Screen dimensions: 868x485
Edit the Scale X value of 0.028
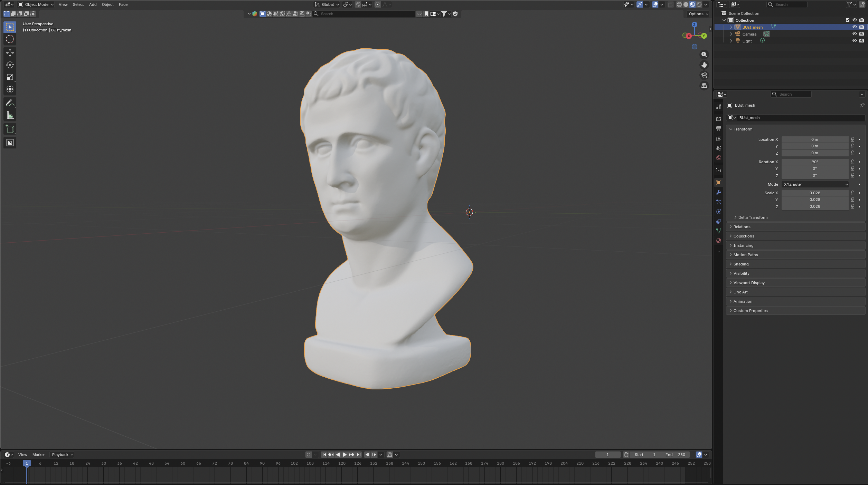point(814,193)
